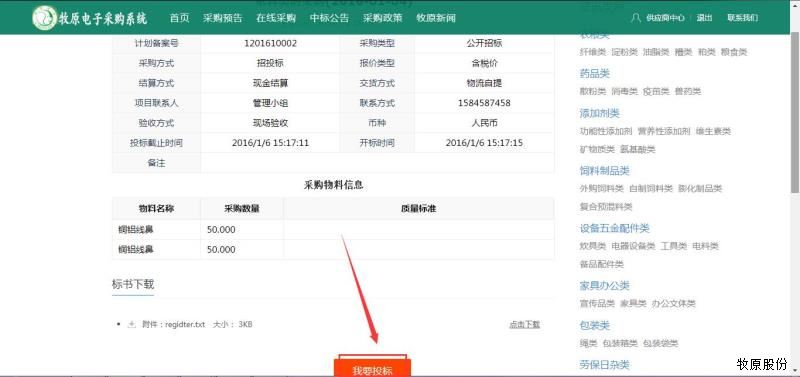The width and height of the screenshot is (800, 377).
Task: Select the 外购饲料类 subcategory
Action: click(602, 189)
